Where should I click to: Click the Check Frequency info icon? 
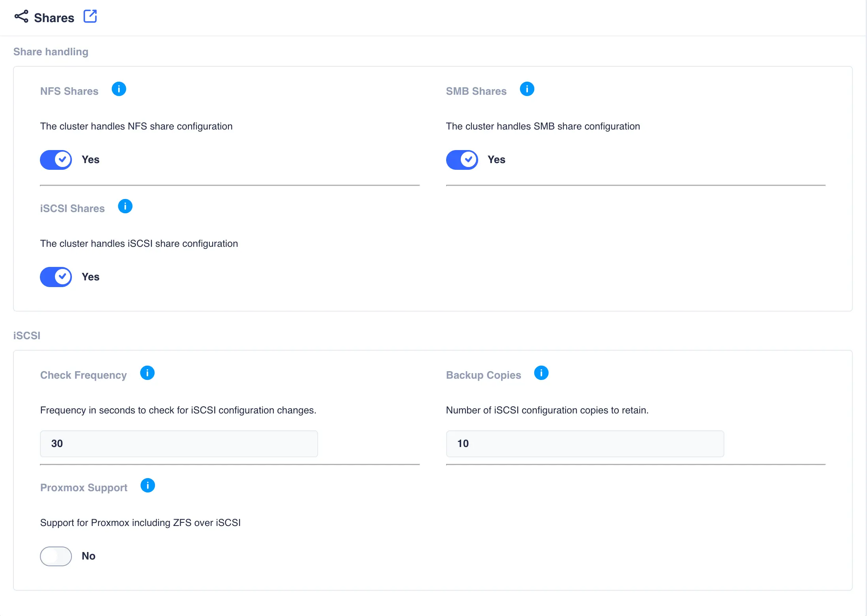click(147, 372)
